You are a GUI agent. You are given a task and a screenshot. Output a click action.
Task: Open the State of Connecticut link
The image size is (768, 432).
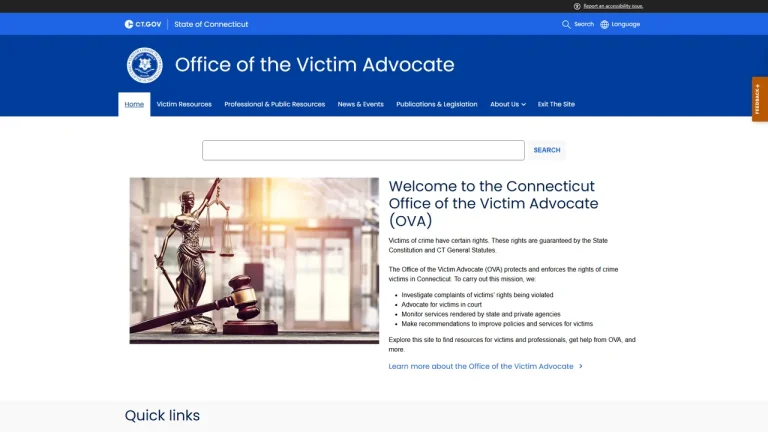(211, 24)
